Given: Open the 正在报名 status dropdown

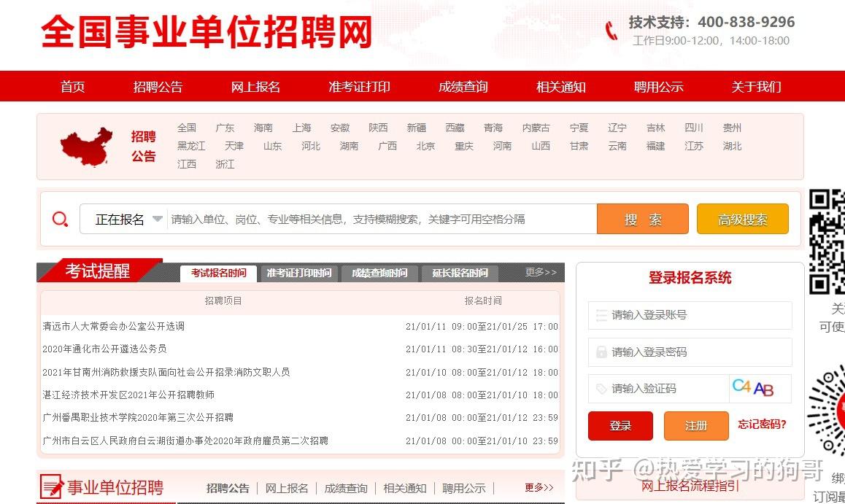Looking at the screenshot, I should [128, 219].
